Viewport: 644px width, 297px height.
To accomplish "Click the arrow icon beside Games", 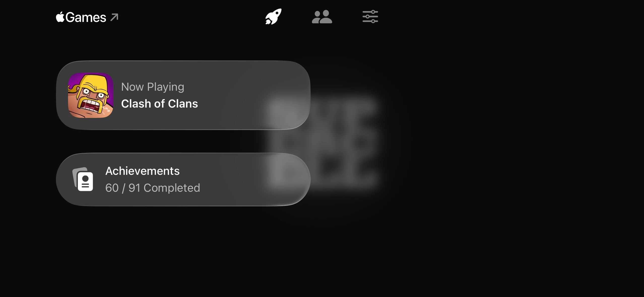I will 114,17.
